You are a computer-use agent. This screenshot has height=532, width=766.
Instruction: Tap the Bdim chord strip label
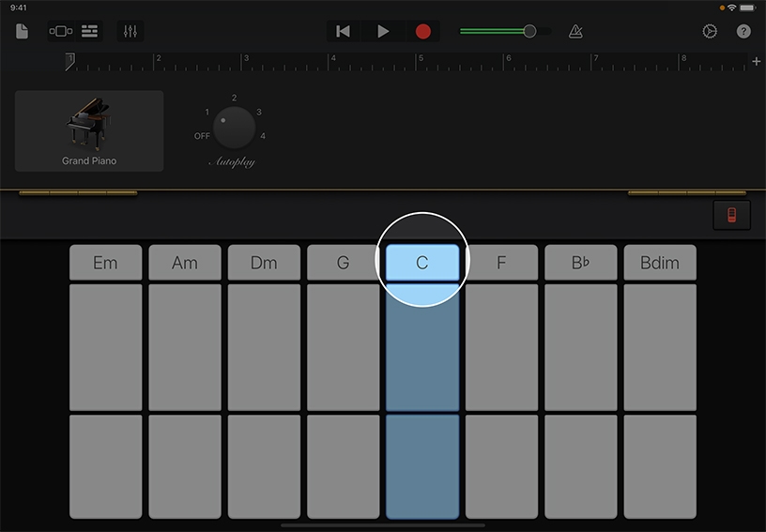pos(659,263)
